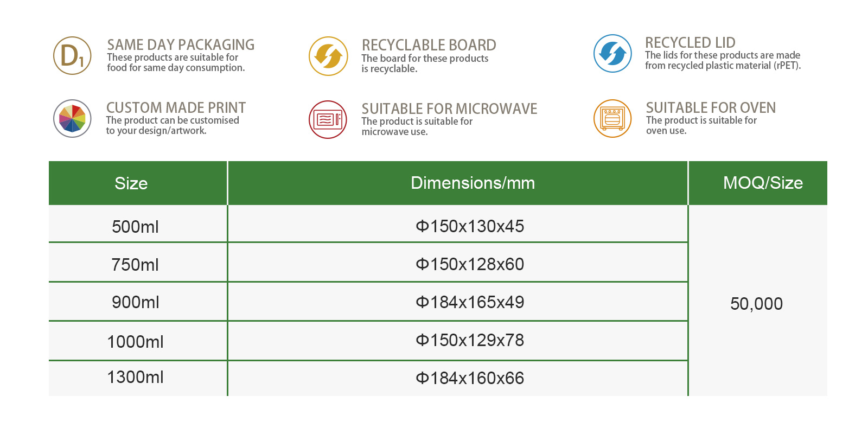
Task: Click the 'oven use.' description text
Action: 666,131
